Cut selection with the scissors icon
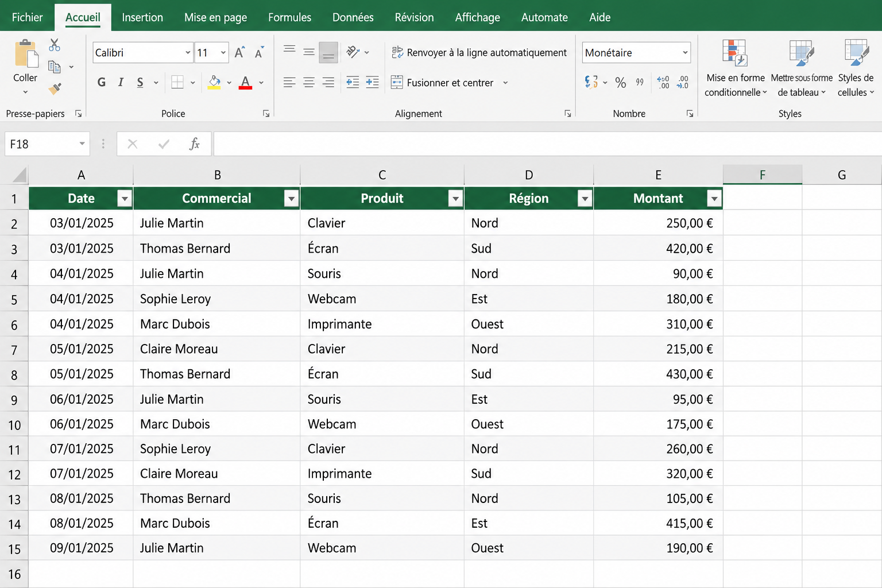 pos(55,45)
